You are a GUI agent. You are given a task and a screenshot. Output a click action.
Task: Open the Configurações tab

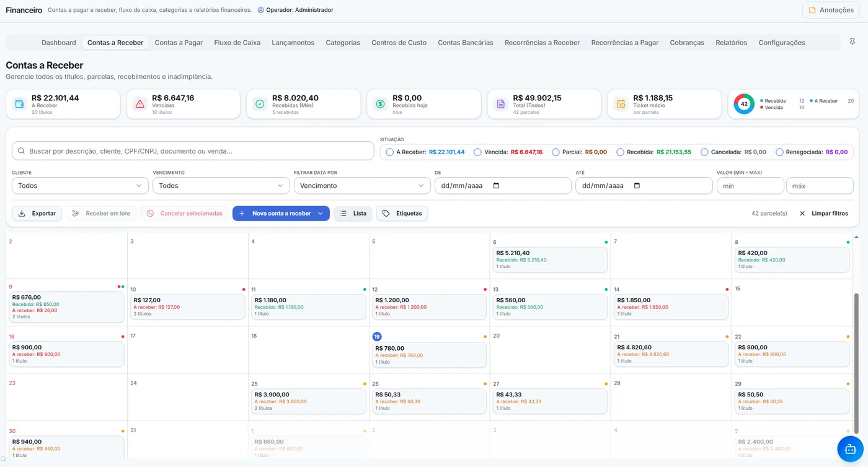pos(782,43)
